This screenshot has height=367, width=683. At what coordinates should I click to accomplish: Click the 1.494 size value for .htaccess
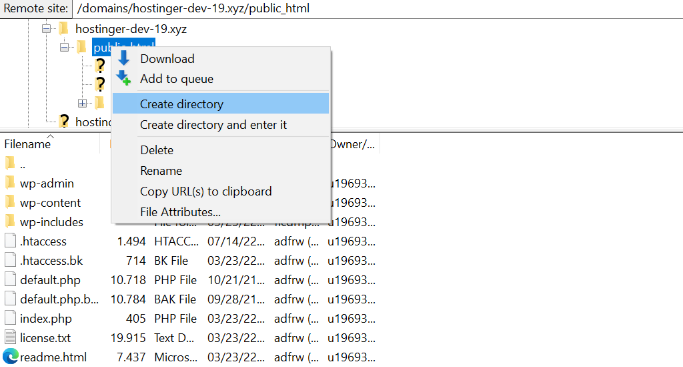click(131, 241)
